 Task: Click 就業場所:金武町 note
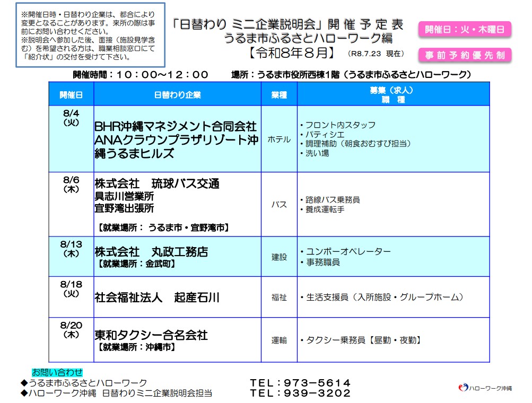[x=137, y=264]
